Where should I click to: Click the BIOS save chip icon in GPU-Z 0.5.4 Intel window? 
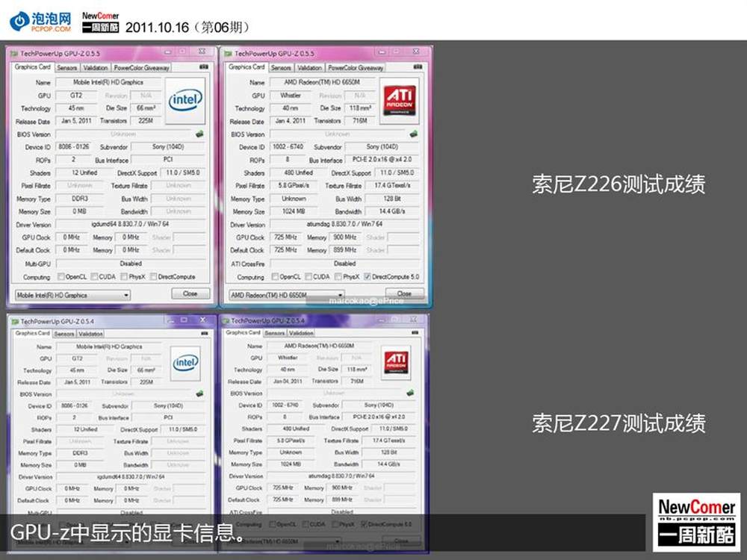(x=199, y=393)
